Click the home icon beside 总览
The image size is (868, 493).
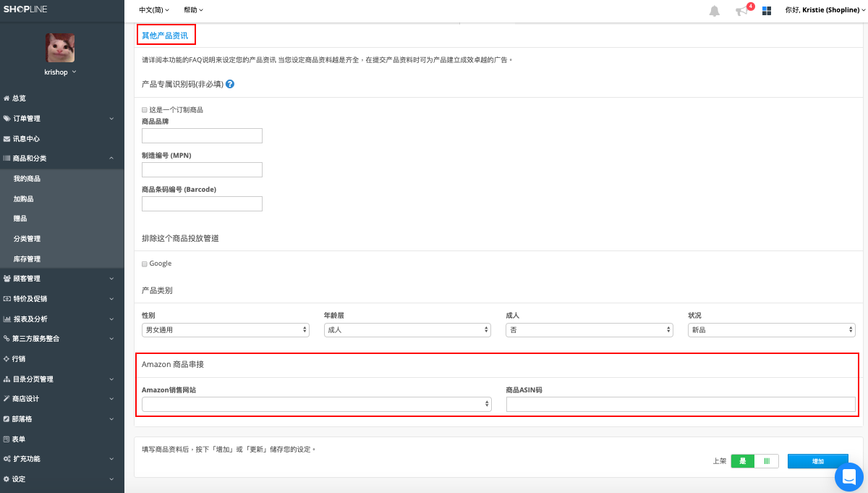7,98
